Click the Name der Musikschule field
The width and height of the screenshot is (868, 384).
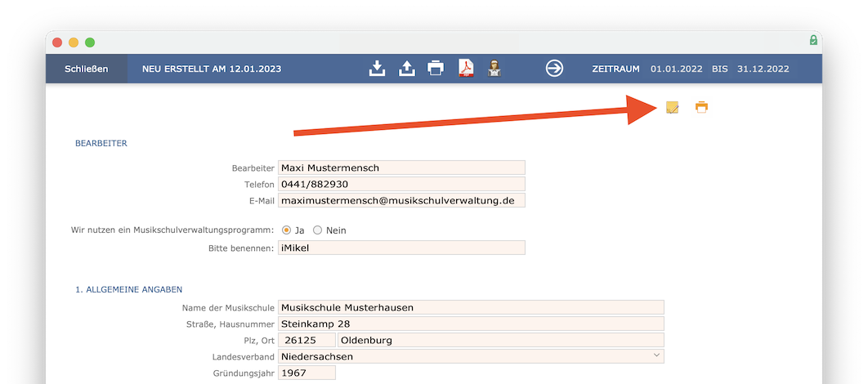click(x=471, y=307)
